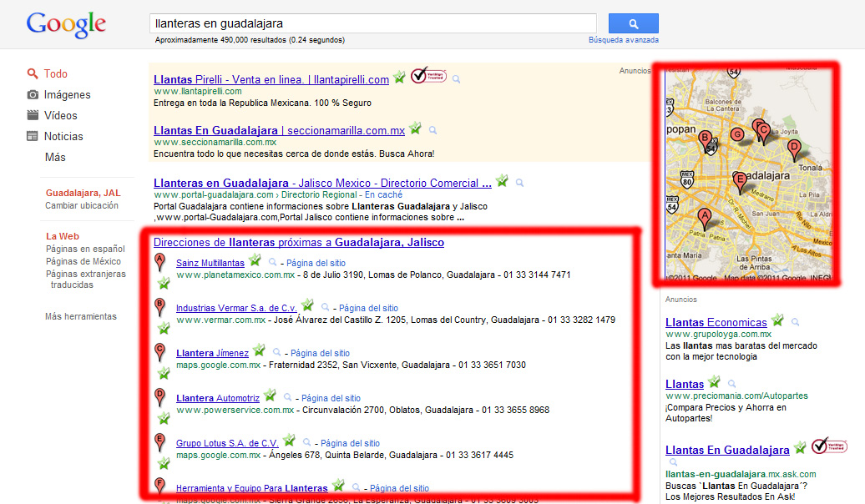Open Llantera Jímenez listing

[212, 354]
